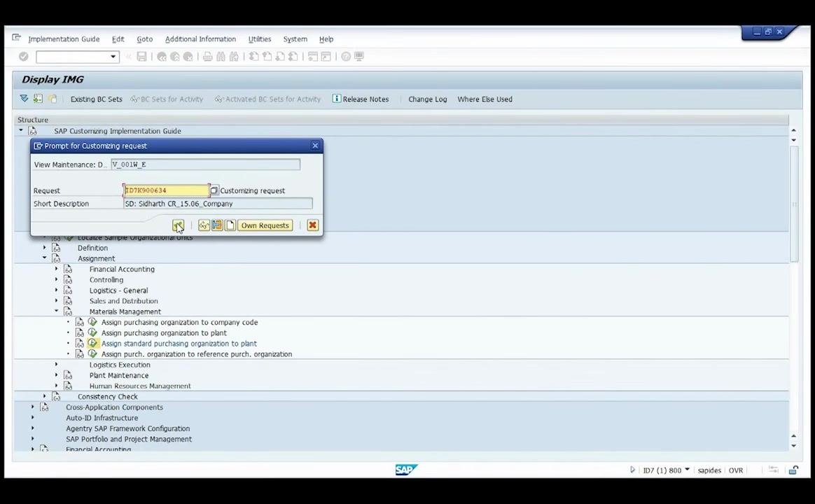815x504 pixels.
Task: Open the Utilities menu
Action: pos(260,39)
